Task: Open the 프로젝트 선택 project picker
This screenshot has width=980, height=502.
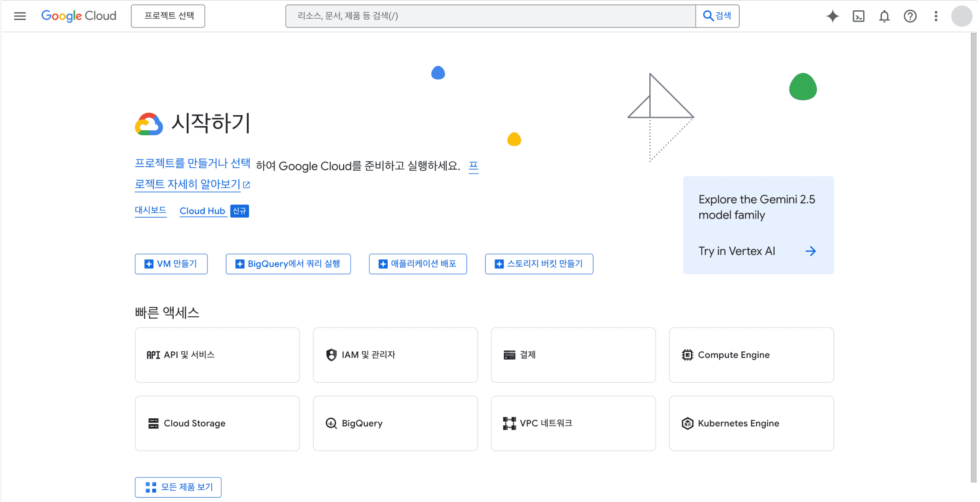Action: click(x=168, y=16)
